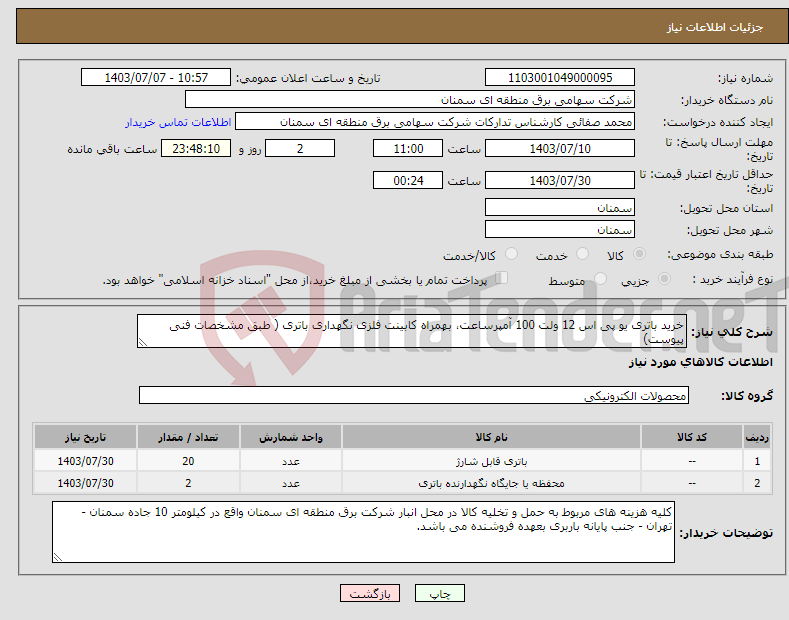Click the ردیف column header
The image size is (789, 620).
pos(757,437)
